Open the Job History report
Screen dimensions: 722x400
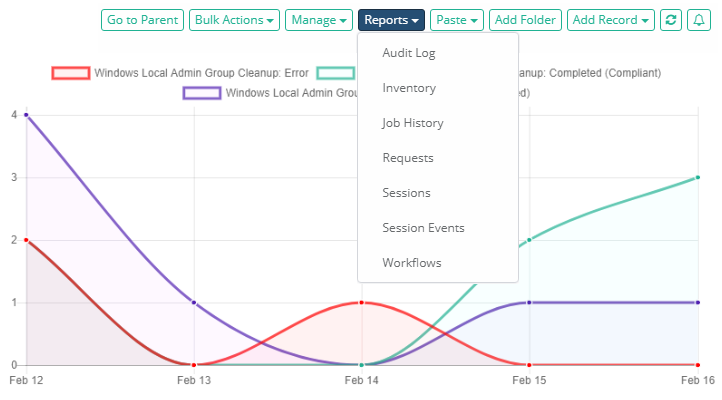pyautogui.click(x=412, y=123)
